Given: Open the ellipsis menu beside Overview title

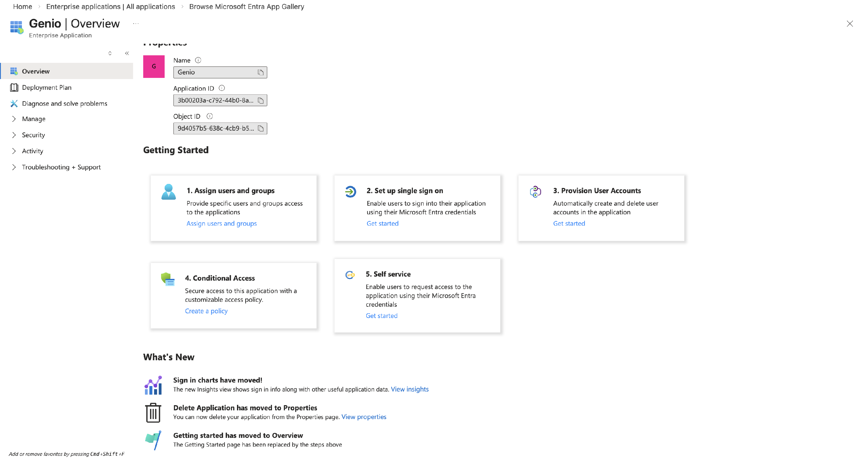Looking at the screenshot, I should pos(136,24).
